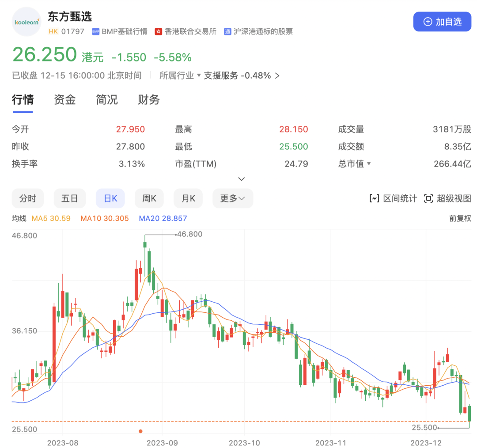Click the 25.500 low price marker on chart
Image resolution: width=477 pixels, height=448 pixels.
click(424, 428)
